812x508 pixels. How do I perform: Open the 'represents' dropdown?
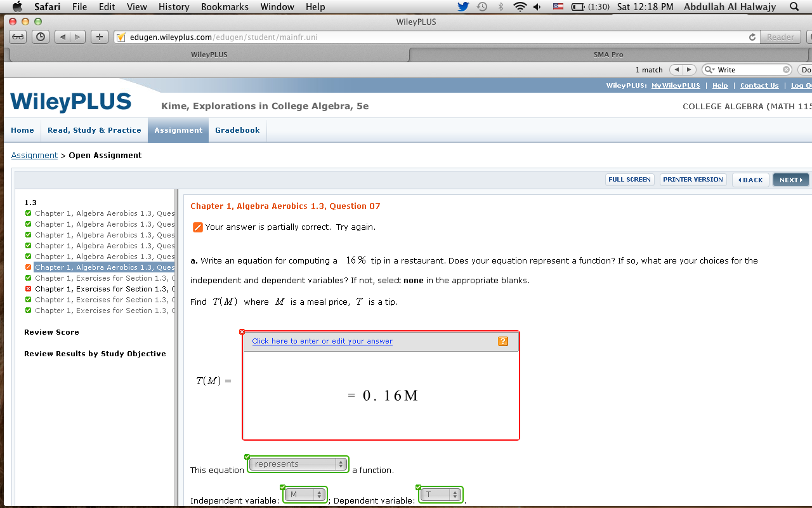pyautogui.click(x=299, y=464)
